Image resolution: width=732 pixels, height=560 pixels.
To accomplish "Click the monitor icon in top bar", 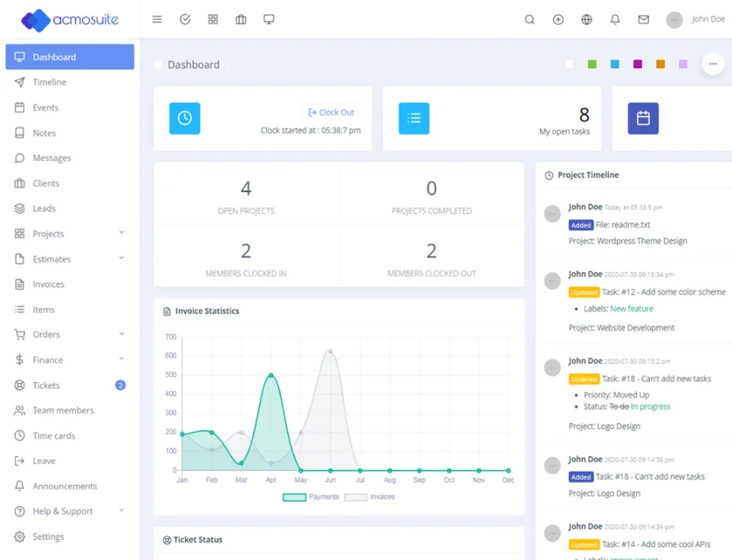I will [x=269, y=20].
